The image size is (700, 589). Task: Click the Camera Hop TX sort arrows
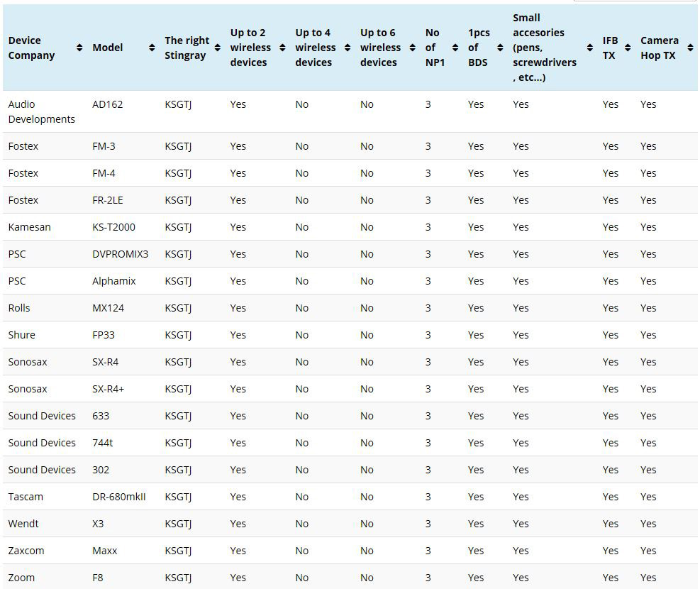click(690, 48)
